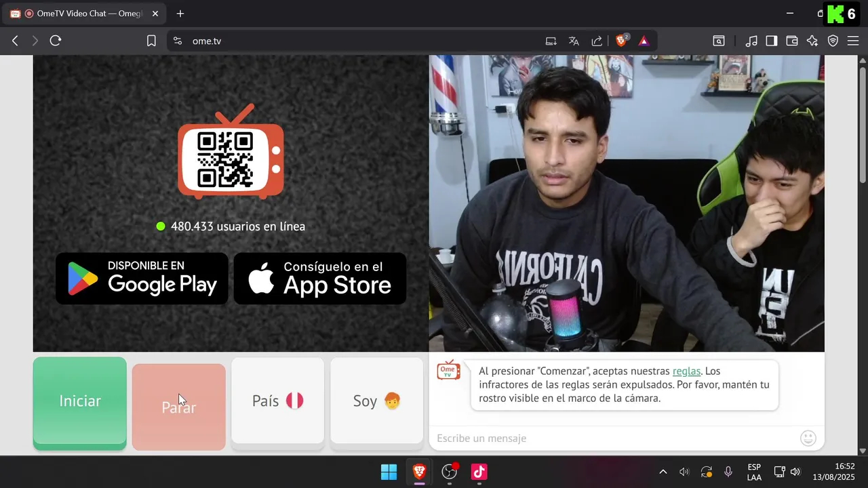
Task: Open Brave Rewards triangle icon
Action: 644,41
